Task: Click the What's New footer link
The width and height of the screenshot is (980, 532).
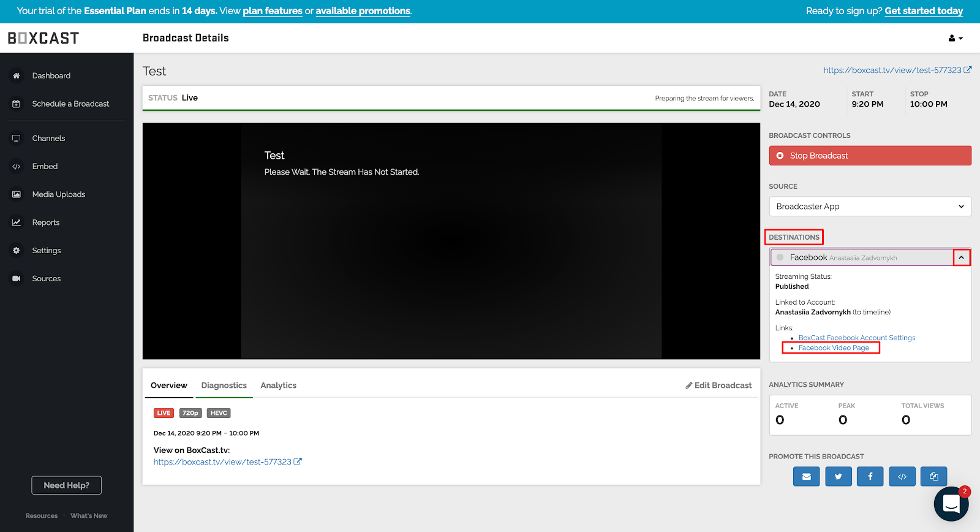Action: coord(89,516)
